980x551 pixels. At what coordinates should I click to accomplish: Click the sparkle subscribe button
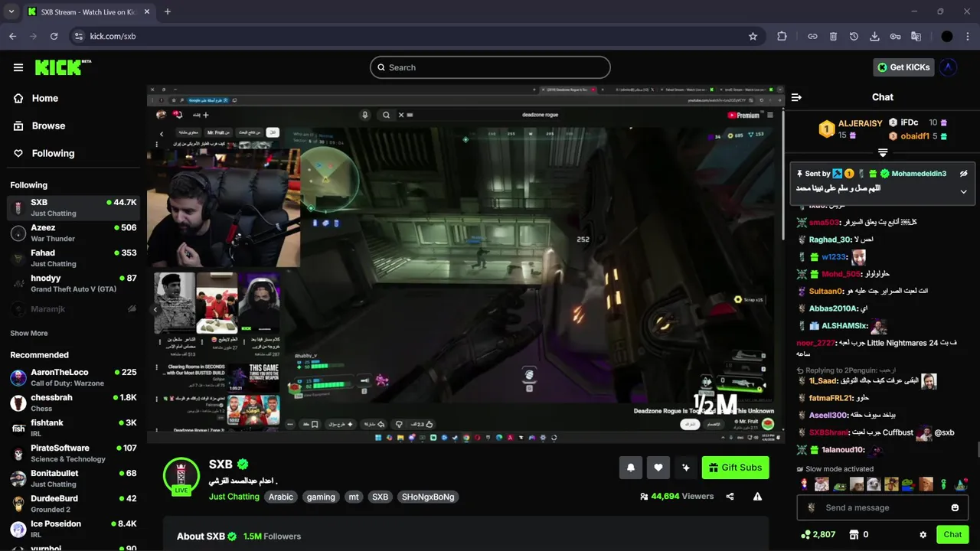686,468
